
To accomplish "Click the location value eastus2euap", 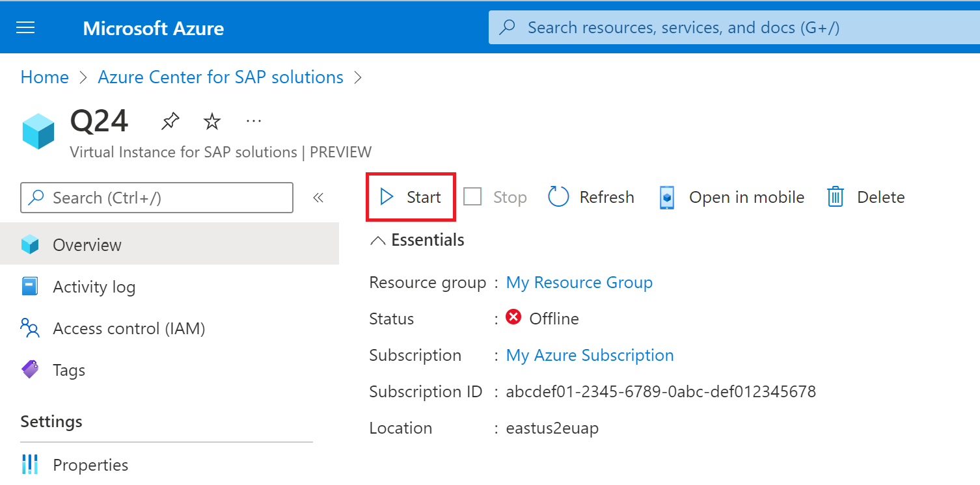I will click(552, 428).
